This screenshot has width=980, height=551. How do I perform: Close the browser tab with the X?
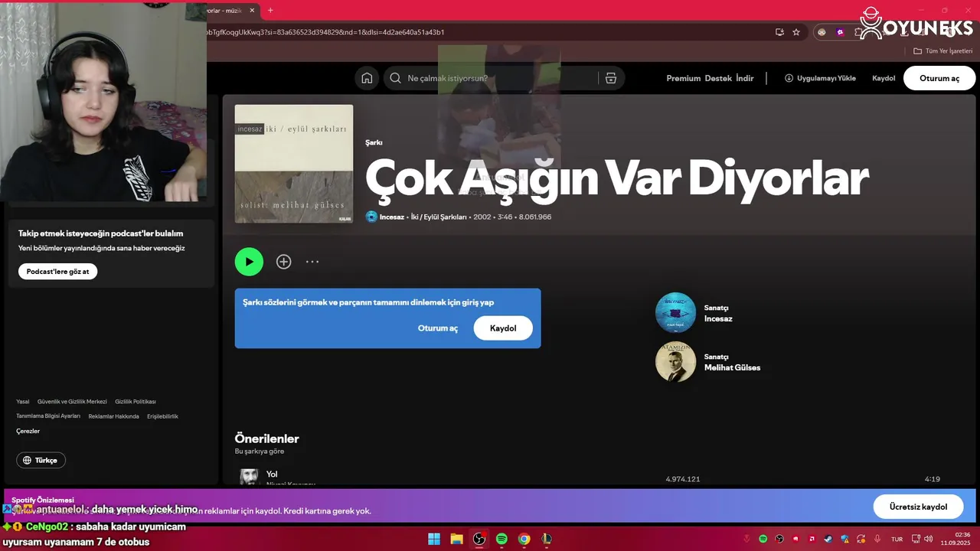pos(251,10)
